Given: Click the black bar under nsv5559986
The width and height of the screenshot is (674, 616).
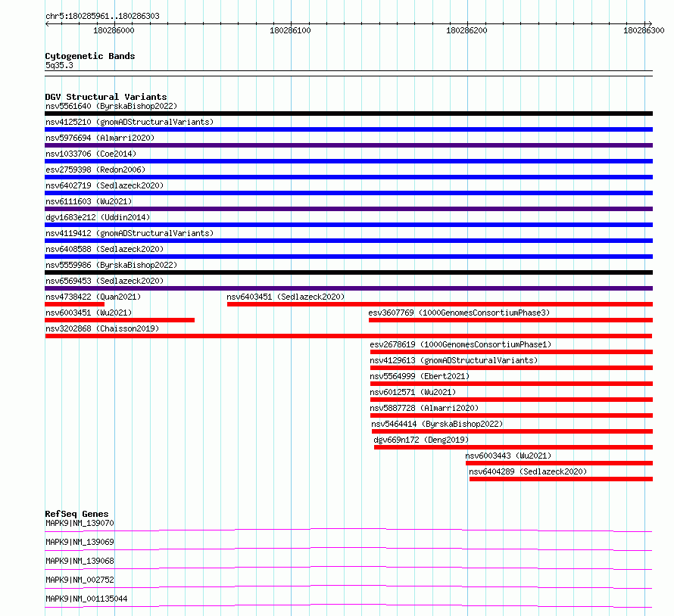Looking at the screenshot, I should [348, 272].
